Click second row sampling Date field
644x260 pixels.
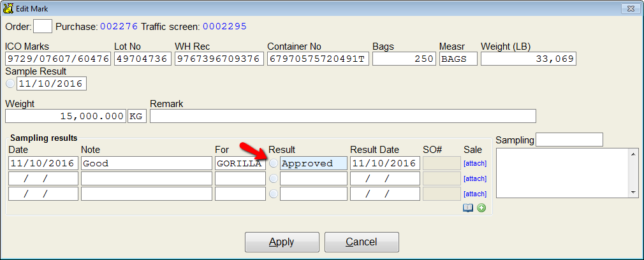coord(43,178)
